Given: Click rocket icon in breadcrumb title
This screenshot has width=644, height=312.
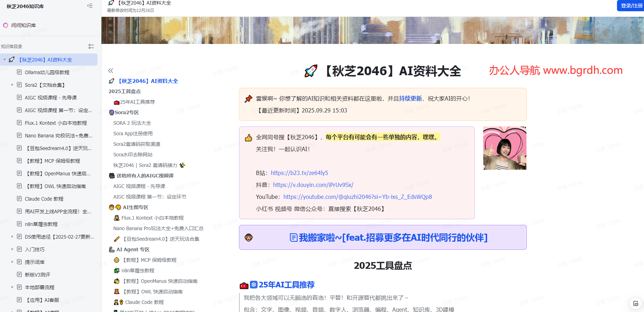Looking at the screenshot, I should click(x=111, y=3).
